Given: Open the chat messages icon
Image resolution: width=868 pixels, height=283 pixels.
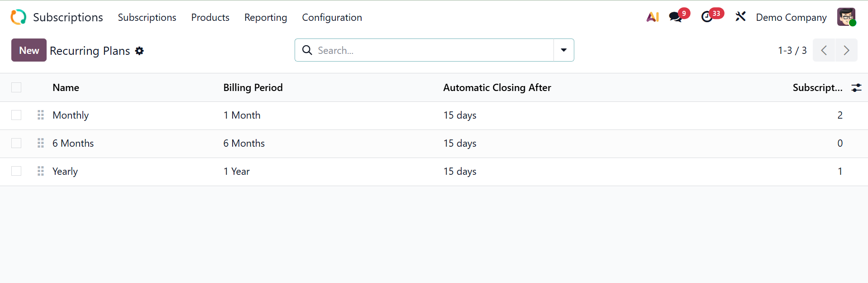Looking at the screenshot, I should coord(676,17).
